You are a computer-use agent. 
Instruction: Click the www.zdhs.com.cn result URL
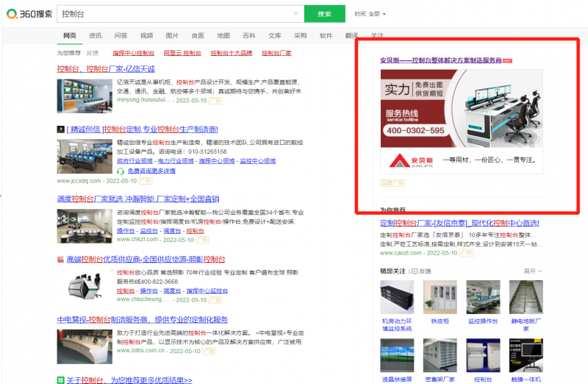click(140, 351)
